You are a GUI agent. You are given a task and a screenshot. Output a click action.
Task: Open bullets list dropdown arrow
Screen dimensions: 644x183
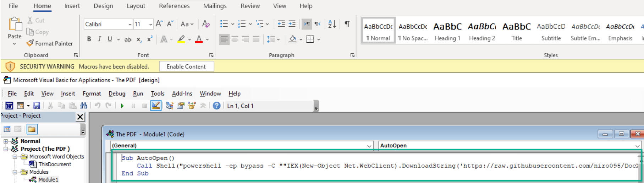232,24
